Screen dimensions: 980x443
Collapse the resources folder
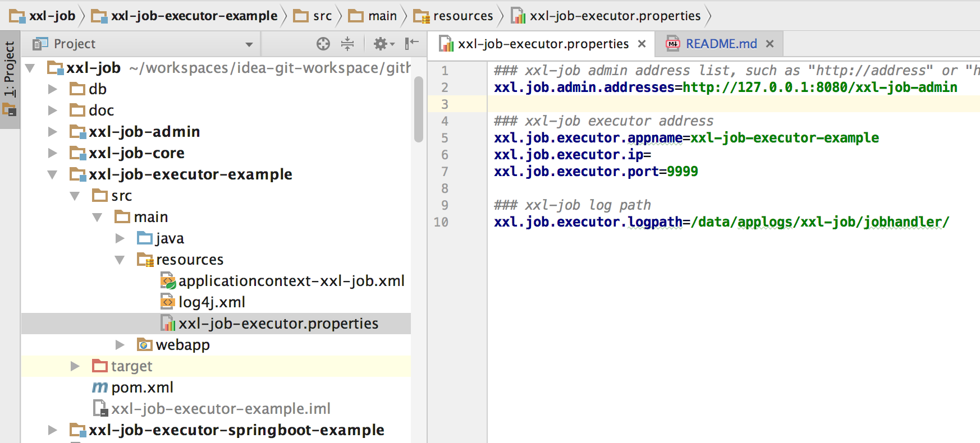(120, 260)
